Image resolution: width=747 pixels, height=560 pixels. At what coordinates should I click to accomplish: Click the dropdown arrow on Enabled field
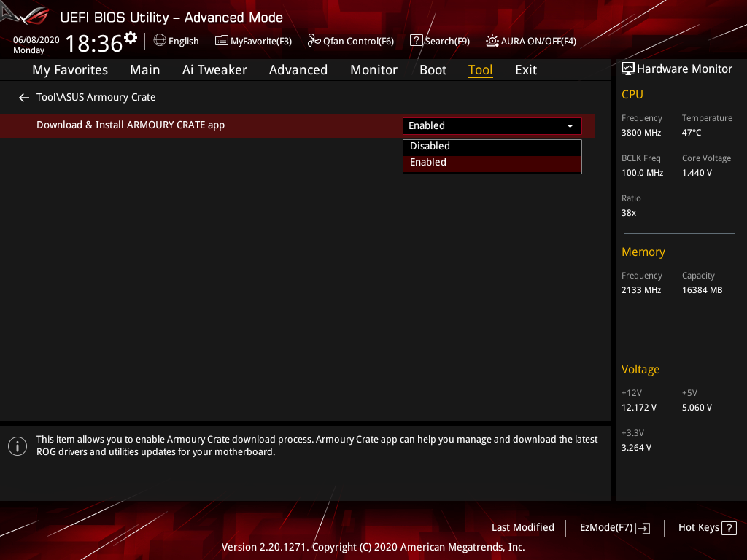tap(570, 126)
